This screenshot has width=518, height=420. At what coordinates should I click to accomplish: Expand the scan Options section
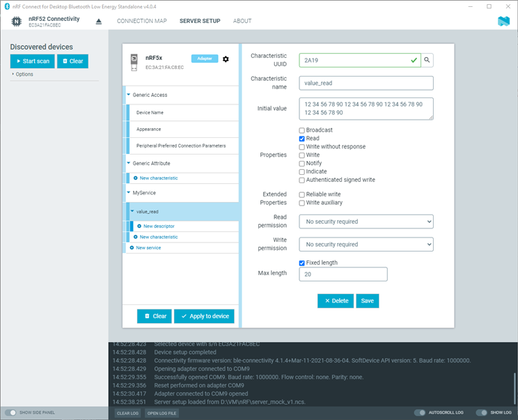click(22, 74)
